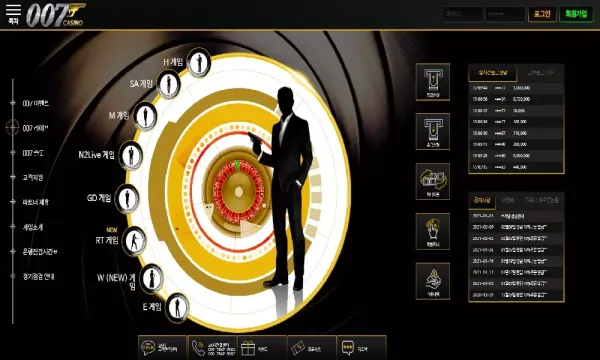Click the crosshair target marker in sidebar
Image resolution: width=600 pixels, height=360 pixels.
pos(13,127)
